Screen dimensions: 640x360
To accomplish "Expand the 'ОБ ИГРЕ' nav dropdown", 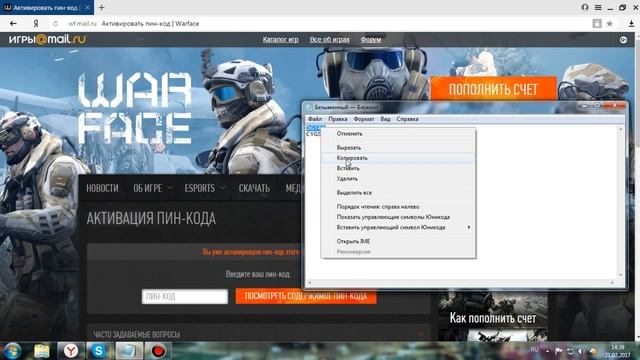I will coord(153,188).
